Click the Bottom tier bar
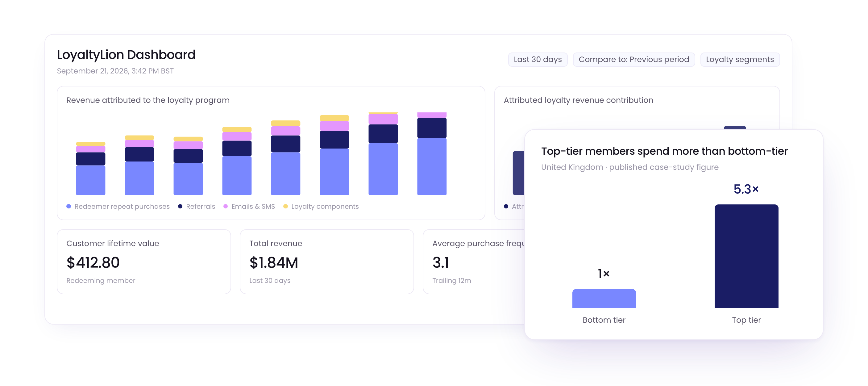The image size is (868, 386). tap(604, 298)
